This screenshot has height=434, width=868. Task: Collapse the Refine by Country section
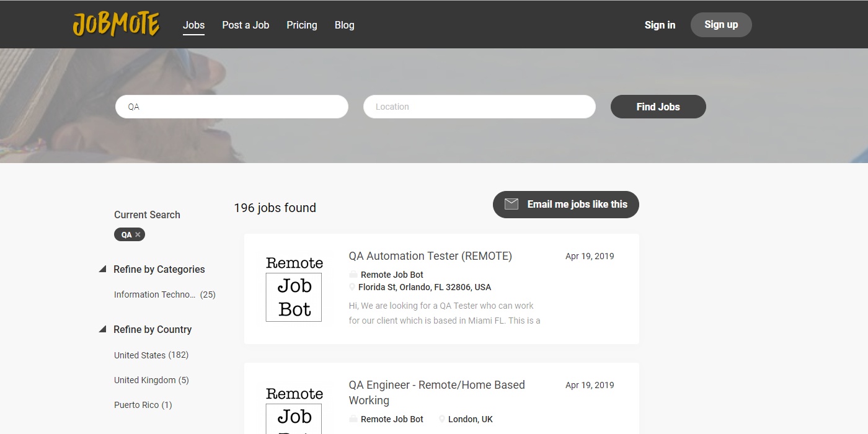103,330
